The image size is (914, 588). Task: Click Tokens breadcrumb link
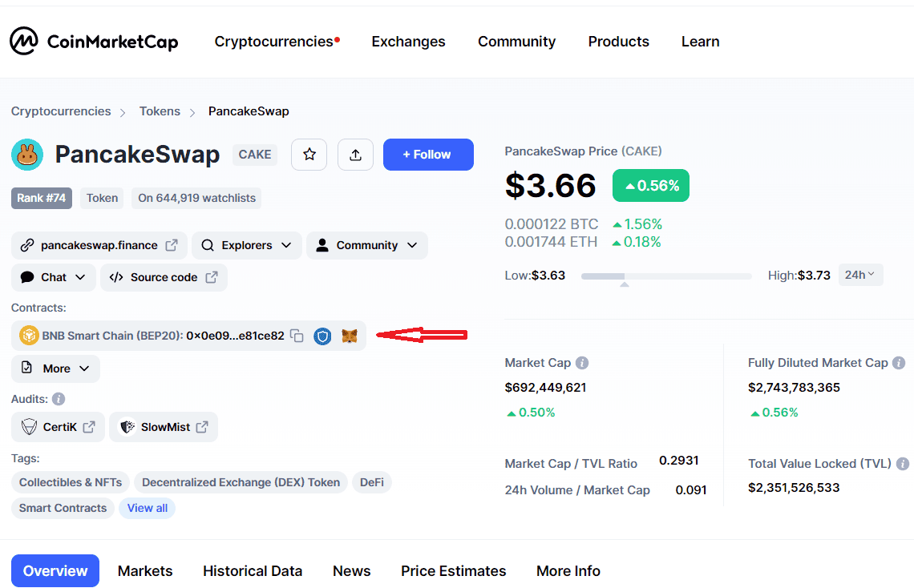[x=160, y=111]
